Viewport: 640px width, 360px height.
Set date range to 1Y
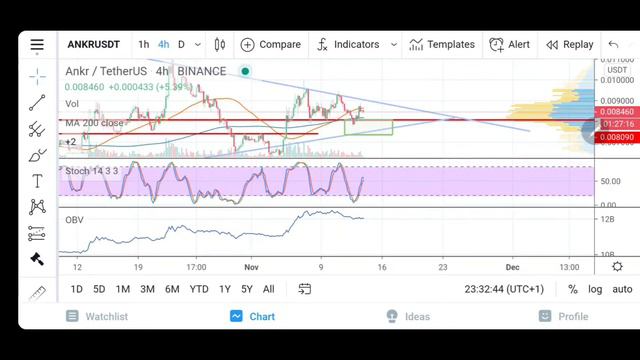tap(225, 289)
